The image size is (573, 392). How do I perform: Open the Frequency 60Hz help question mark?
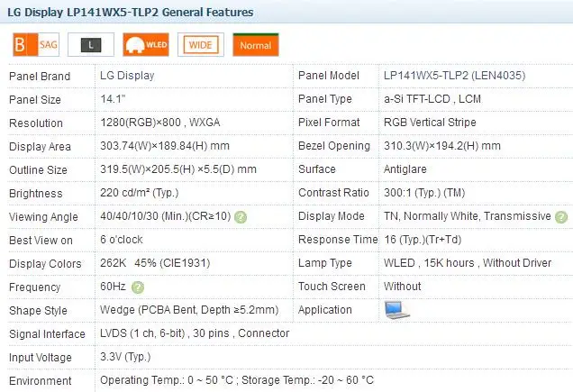click(x=138, y=287)
